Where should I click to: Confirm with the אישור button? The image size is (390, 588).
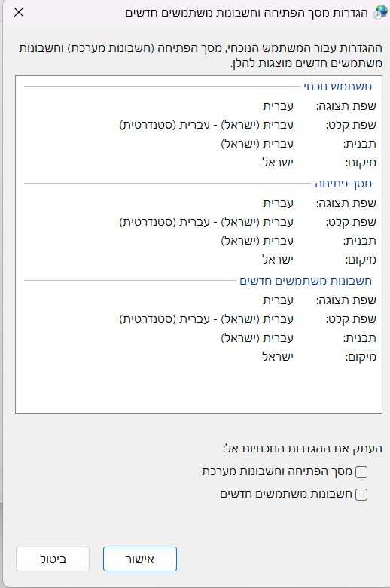point(140,559)
